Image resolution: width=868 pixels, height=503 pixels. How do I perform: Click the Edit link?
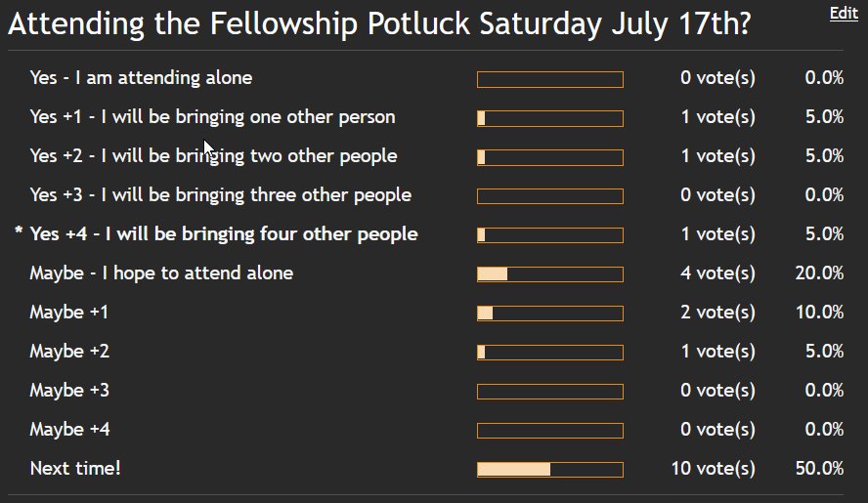(x=844, y=13)
